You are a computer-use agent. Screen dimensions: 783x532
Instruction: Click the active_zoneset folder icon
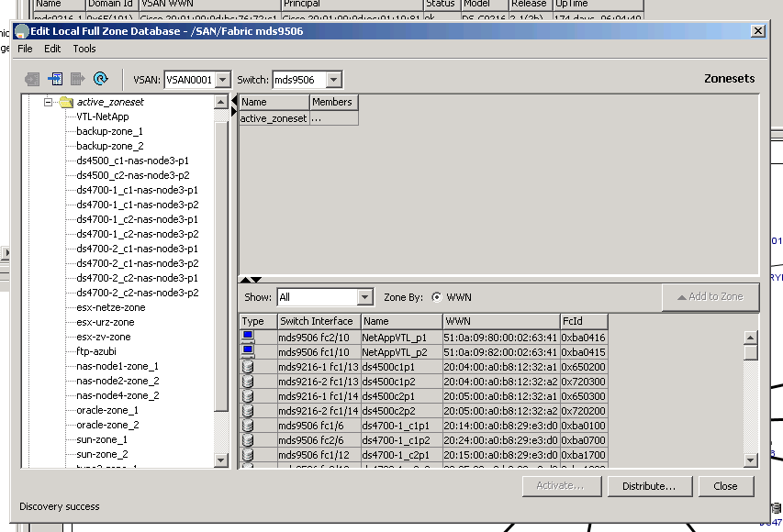[66, 102]
